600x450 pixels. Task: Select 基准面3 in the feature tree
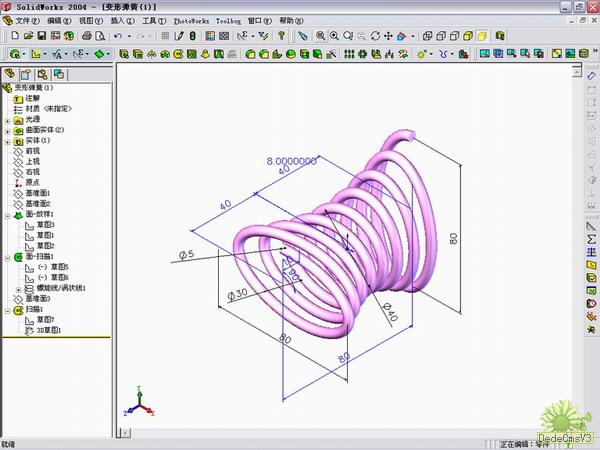pos(37,298)
